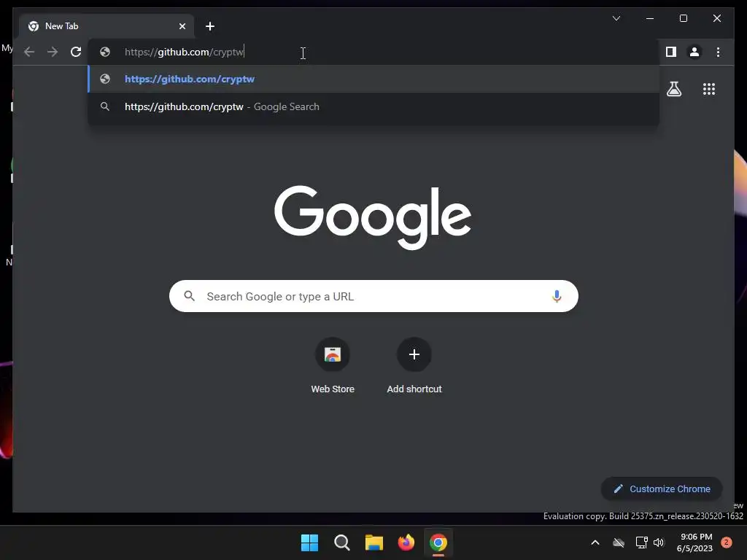The width and height of the screenshot is (747, 560).
Task: Click the forward navigation arrow
Action: 53,52
